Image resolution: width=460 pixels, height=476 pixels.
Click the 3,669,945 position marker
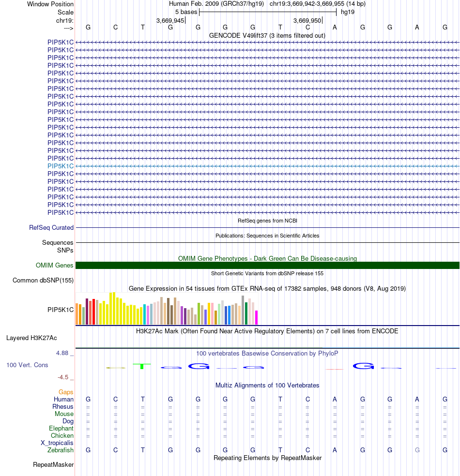tap(170, 20)
